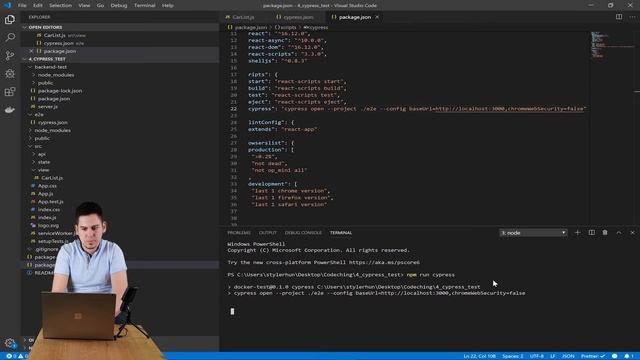Click JSON language mode in status bar
Image resolution: width=640 pixels, height=360 pixels.
(568, 356)
